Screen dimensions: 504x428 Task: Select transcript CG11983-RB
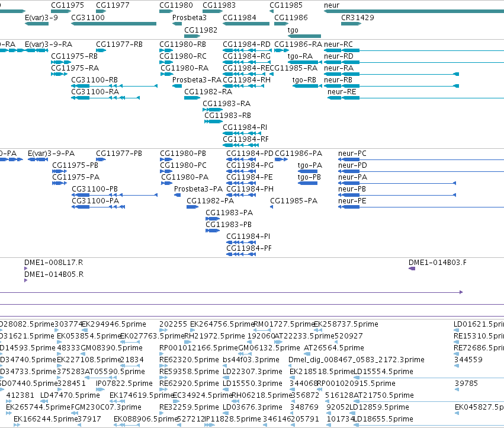click(x=227, y=116)
